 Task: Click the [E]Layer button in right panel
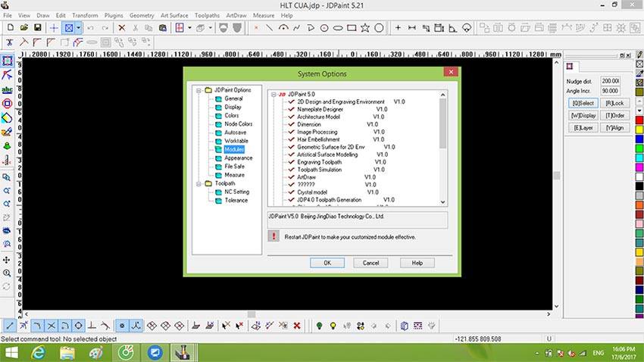(583, 128)
